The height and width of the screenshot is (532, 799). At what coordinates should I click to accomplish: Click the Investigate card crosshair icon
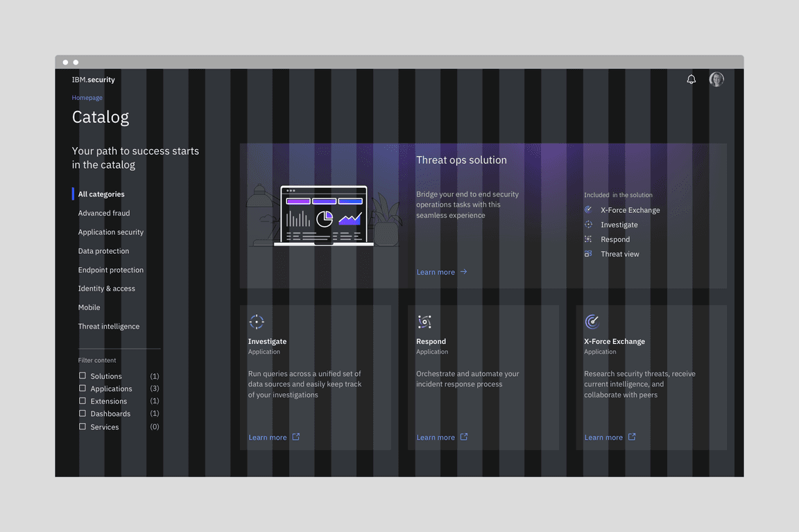point(257,322)
